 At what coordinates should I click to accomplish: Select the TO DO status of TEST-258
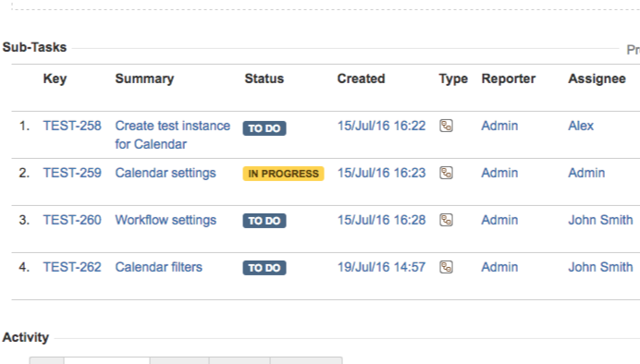(265, 128)
